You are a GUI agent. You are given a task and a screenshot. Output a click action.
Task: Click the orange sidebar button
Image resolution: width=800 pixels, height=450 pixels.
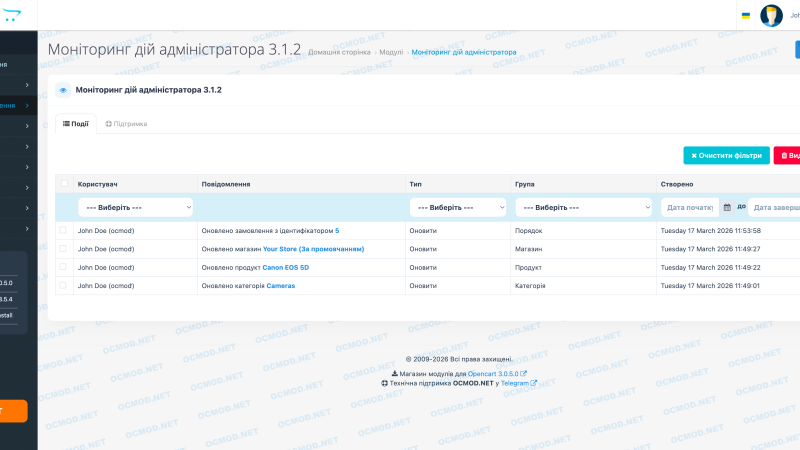coord(13,411)
